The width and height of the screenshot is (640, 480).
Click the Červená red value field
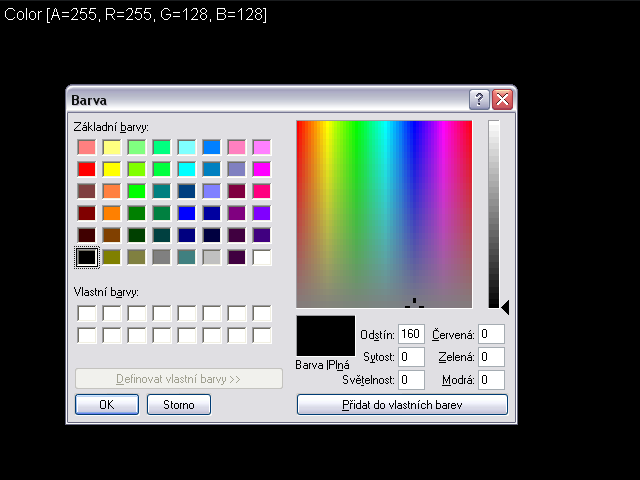491,334
